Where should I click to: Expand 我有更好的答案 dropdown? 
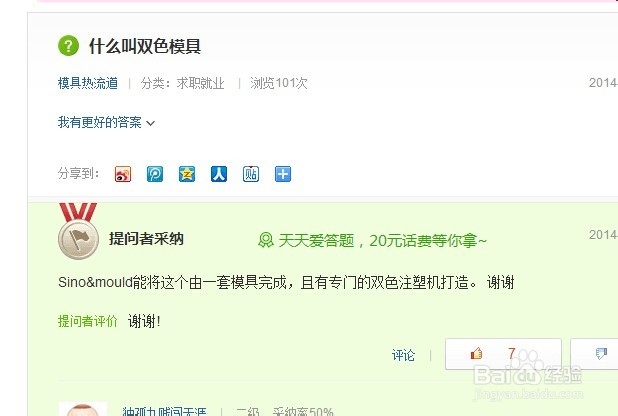106,123
